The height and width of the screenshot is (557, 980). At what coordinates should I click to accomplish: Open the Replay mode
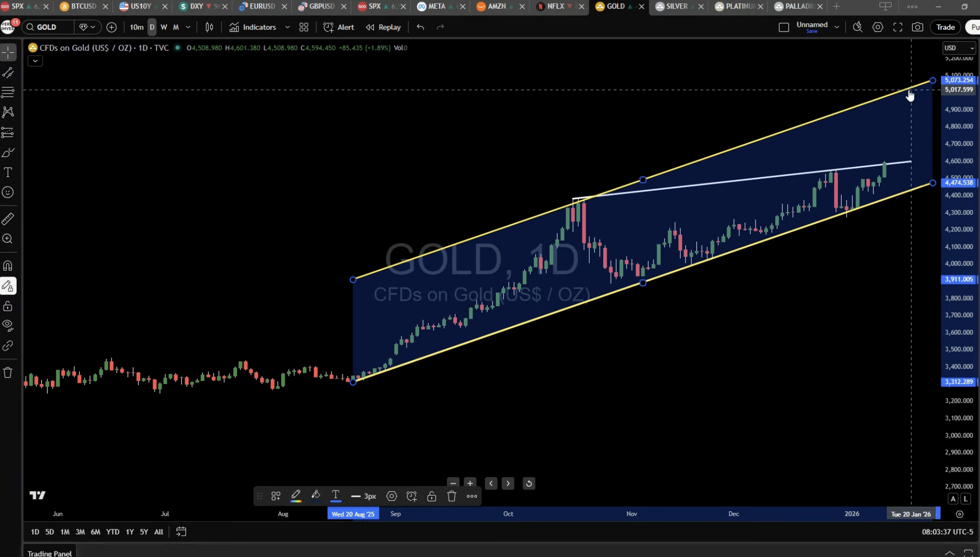[x=383, y=27]
